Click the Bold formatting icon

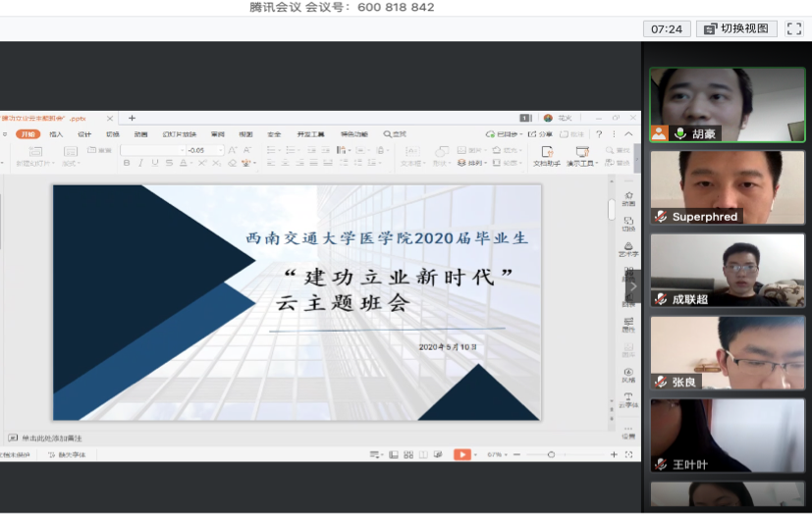tap(127, 163)
